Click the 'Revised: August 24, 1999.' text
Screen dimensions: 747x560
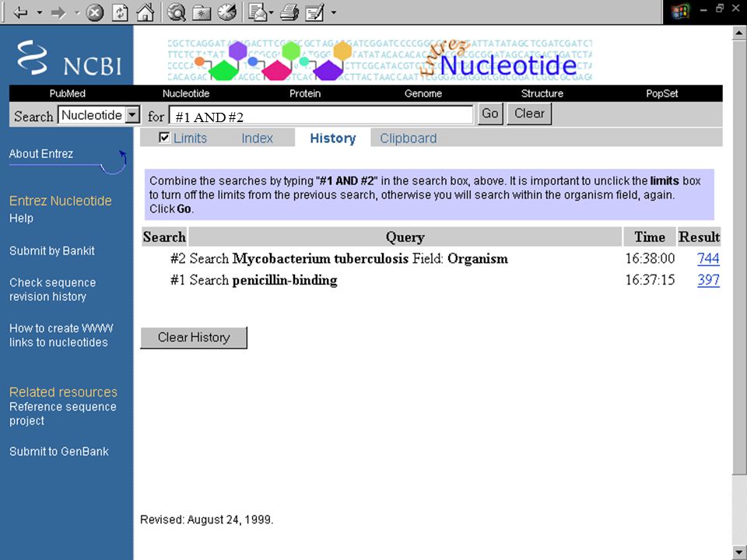pyautogui.click(x=207, y=520)
